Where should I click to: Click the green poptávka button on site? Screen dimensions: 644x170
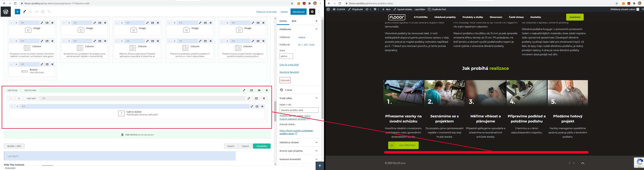point(575,17)
